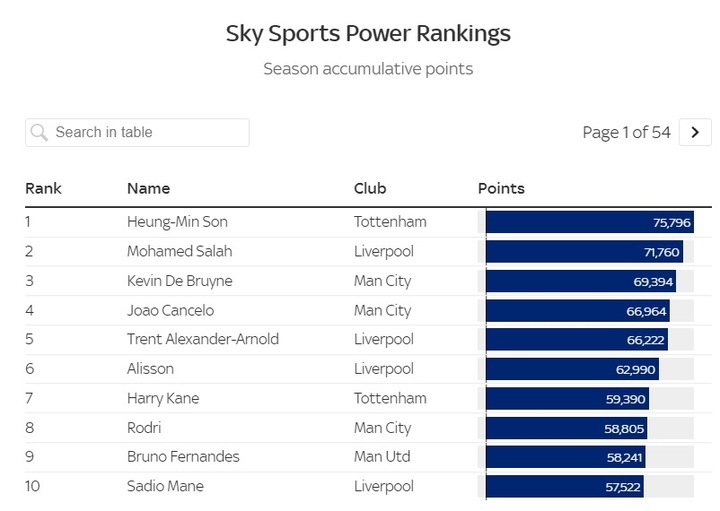The height and width of the screenshot is (511, 720).
Task: Sort table by Club column header
Action: point(370,189)
